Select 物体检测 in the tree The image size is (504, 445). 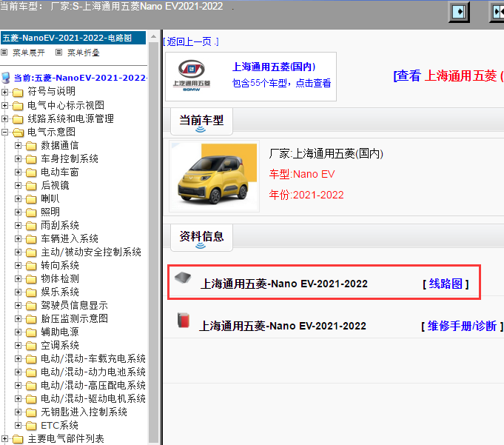pos(60,278)
